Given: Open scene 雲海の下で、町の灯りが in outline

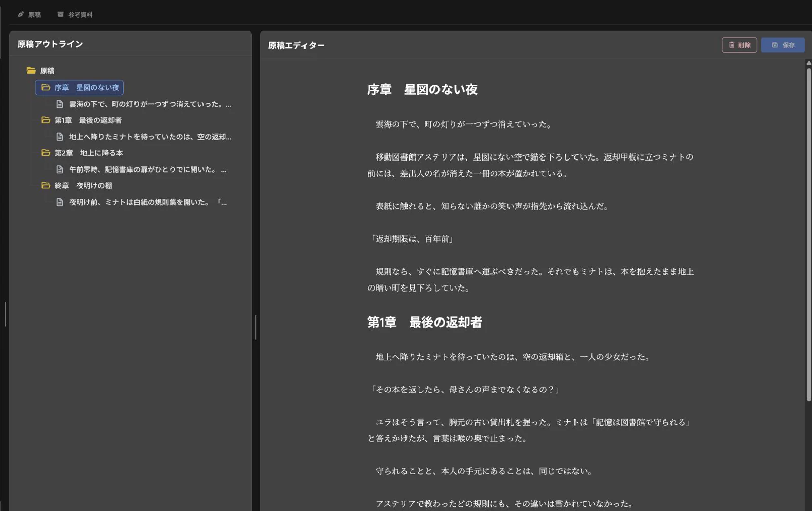Looking at the screenshot, I should point(150,104).
